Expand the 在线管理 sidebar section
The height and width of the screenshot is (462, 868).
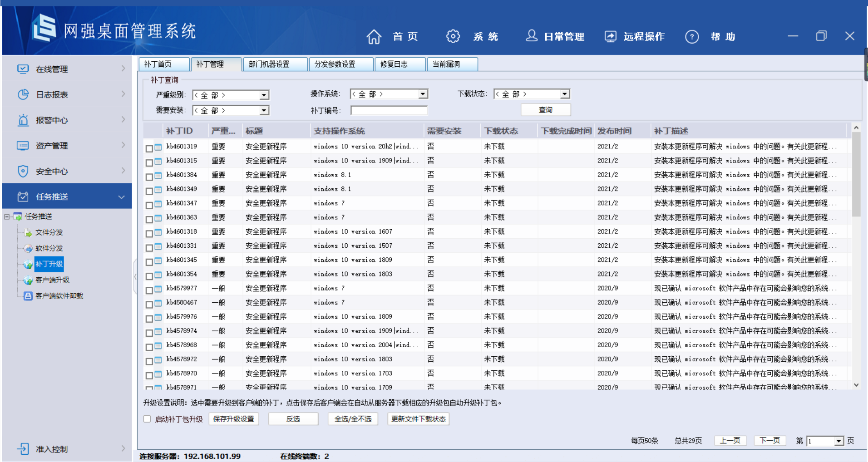click(123, 68)
